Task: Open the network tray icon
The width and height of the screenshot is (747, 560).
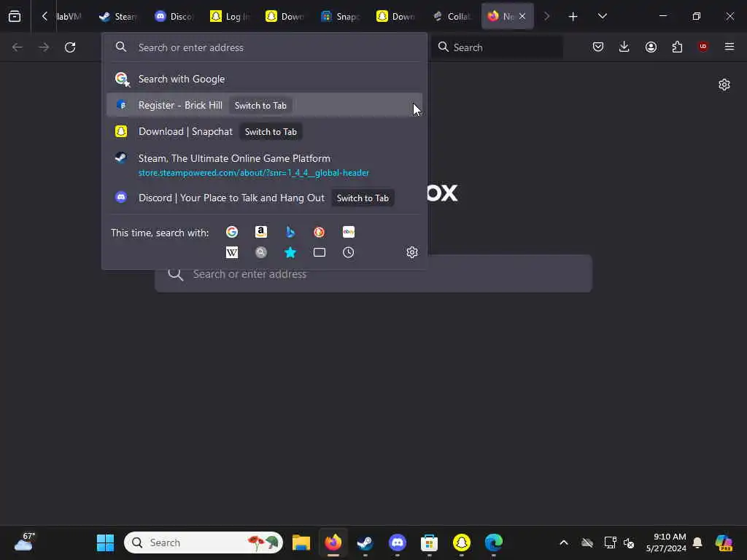Action: coord(610,542)
